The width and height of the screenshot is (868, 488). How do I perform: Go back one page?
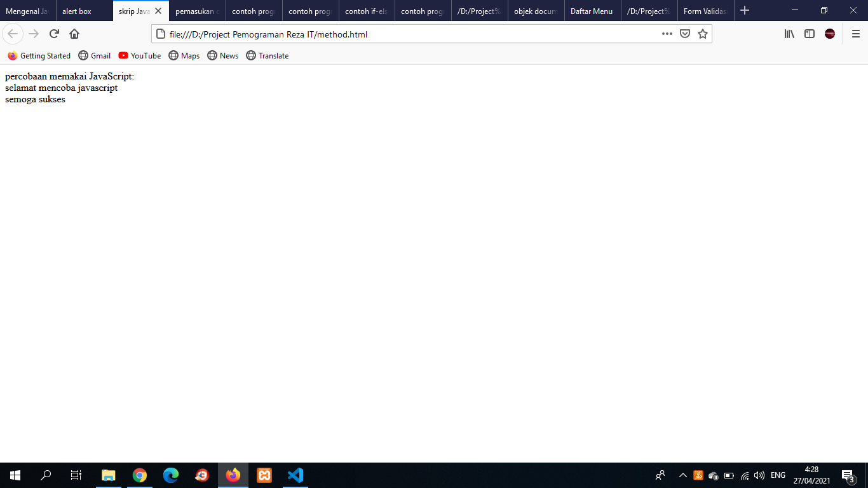(13, 34)
